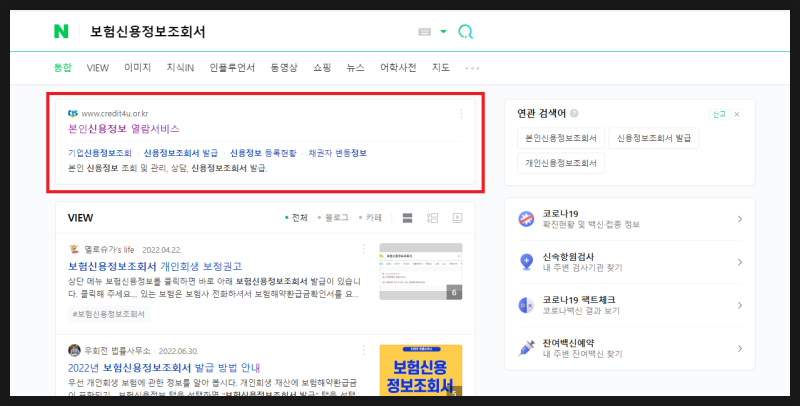This screenshot has width=800, height=406.
Task: Open the 채권자 변동정보 sublink
Action: pyautogui.click(x=337, y=153)
